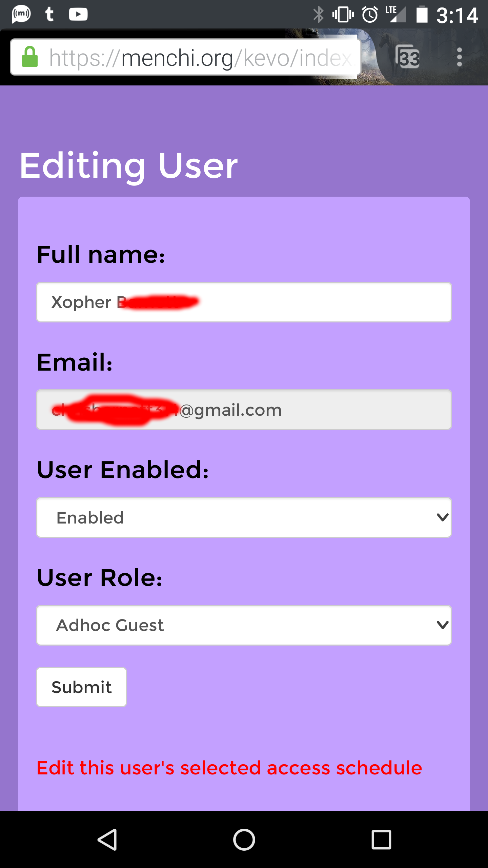Tap the Tumblr notification icon in status bar
488x868 pixels.
click(x=49, y=14)
